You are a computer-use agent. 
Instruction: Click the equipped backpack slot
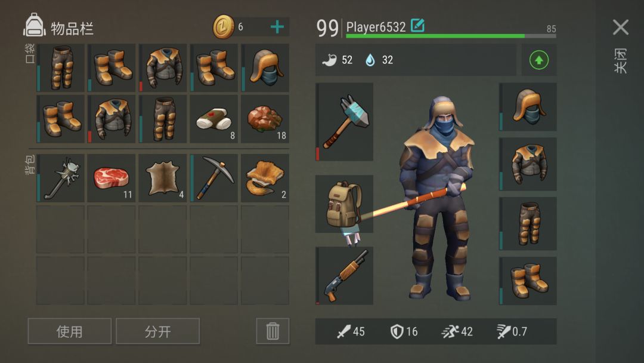(x=344, y=204)
